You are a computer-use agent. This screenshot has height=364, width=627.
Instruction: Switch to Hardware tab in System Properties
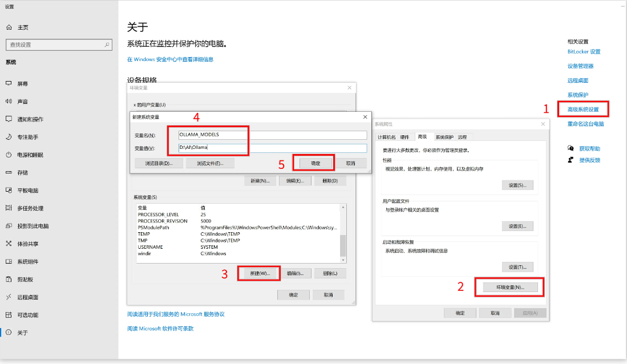pyautogui.click(x=404, y=137)
